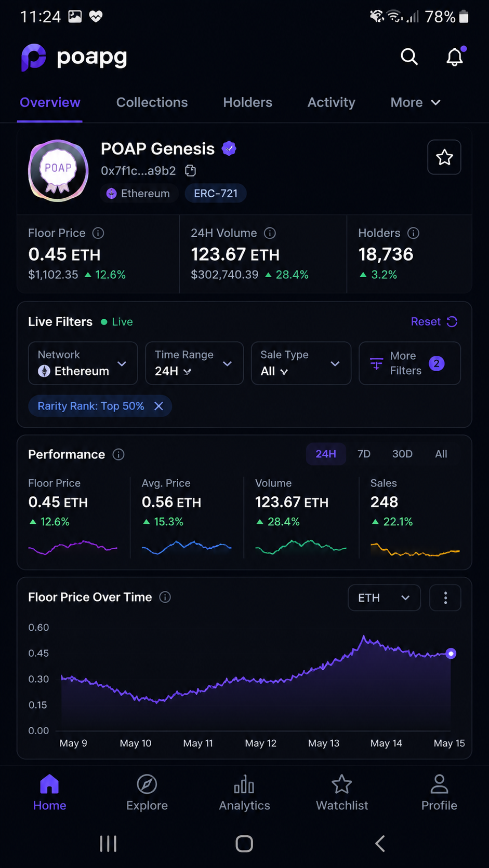Open the ETH currency dropdown on chart
This screenshot has width=489, height=868.
pyautogui.click(x=384, y=598)
